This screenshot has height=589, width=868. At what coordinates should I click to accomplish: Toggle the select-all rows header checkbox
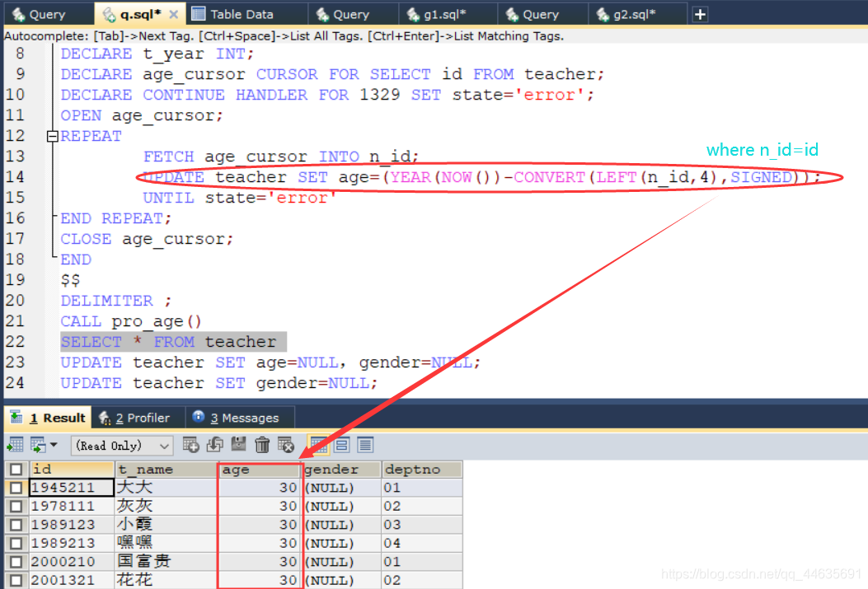click(16, 470)
